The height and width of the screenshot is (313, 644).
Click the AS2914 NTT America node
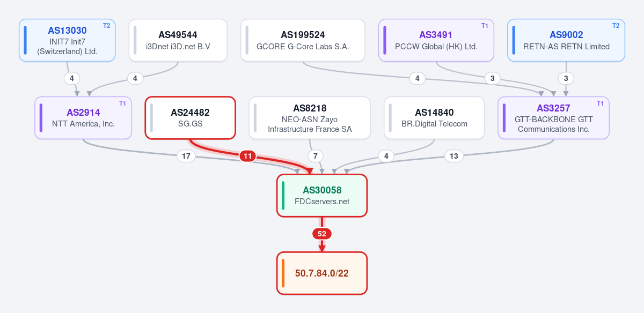coord(83,118)
